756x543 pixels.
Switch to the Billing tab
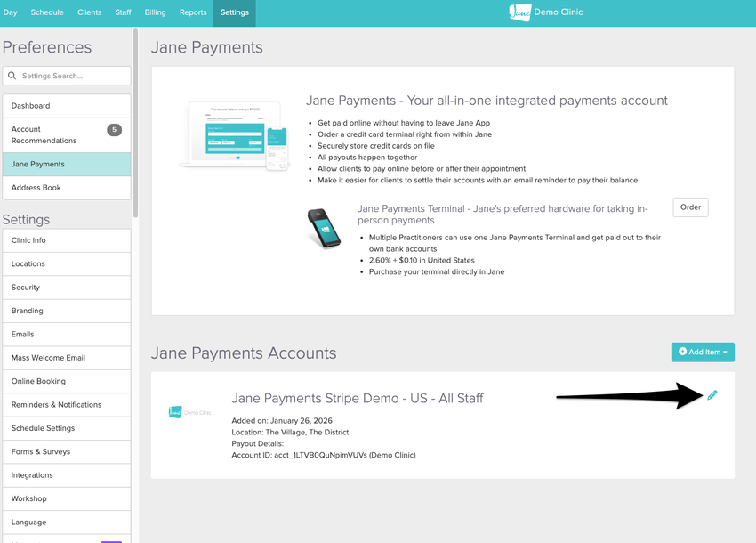(155, 12)
